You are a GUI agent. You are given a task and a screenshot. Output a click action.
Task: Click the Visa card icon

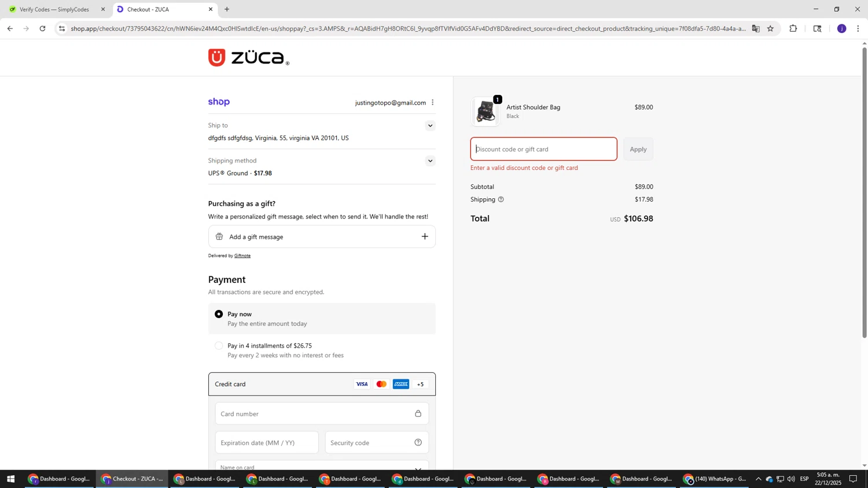[x=362, y=385]
